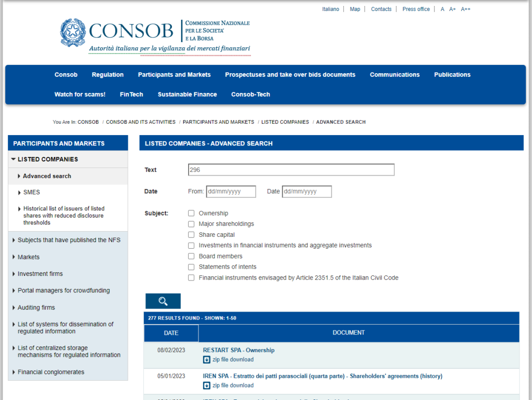Check Investments in financial instruments option
Image resolution: width=532 pixels, height=400 pixels.
(191, 245)
